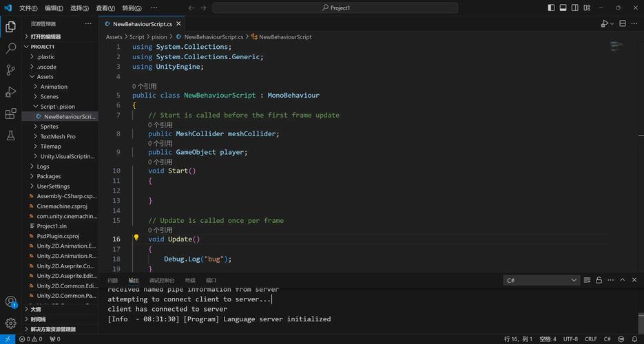Close the NewBehaviourScript.cs tab
This screenshot has width=644, height=344.
coord(178,24)
